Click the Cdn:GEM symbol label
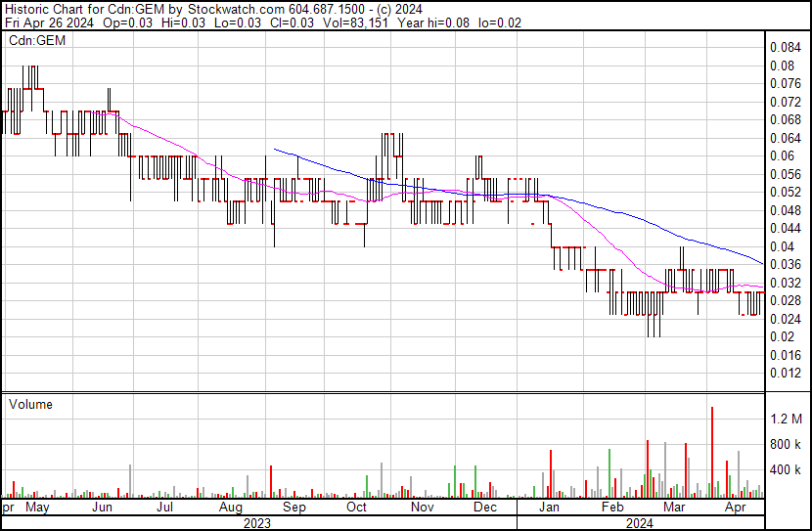 37,40
